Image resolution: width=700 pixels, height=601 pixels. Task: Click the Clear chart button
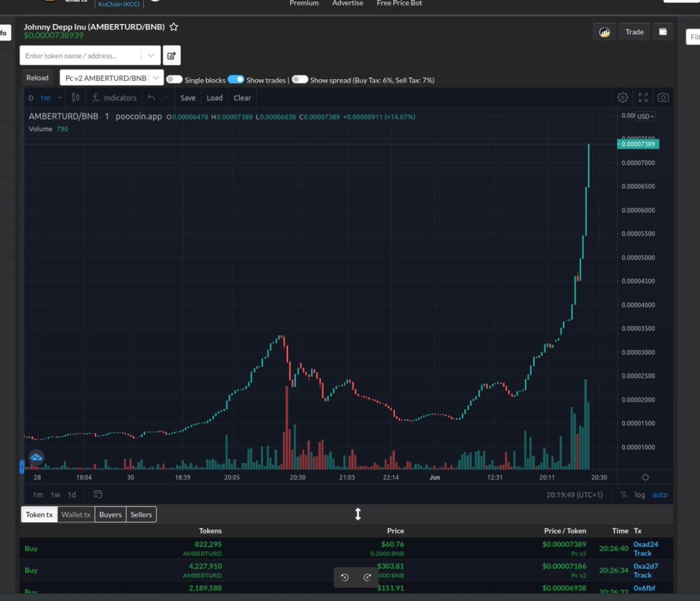pyautogui.click(x=242, y=98)
